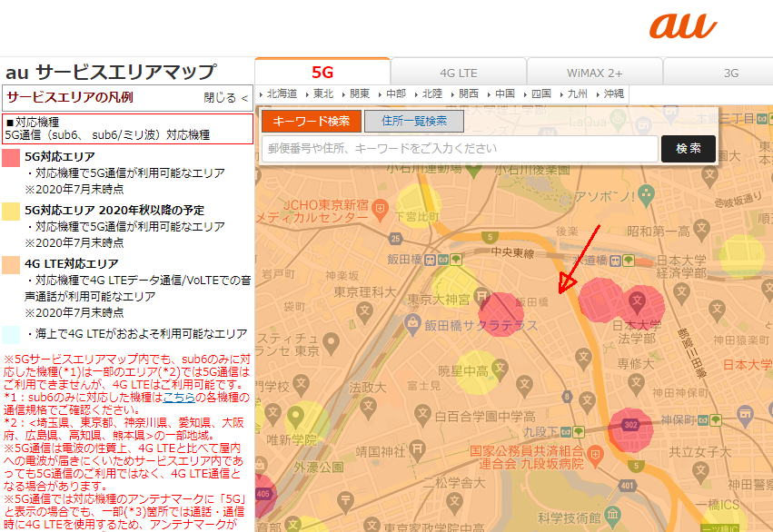This screenshot has height=532, width=773.
Task: Select the 東京大神宮 shrine marker
Action: coord(479,299)
